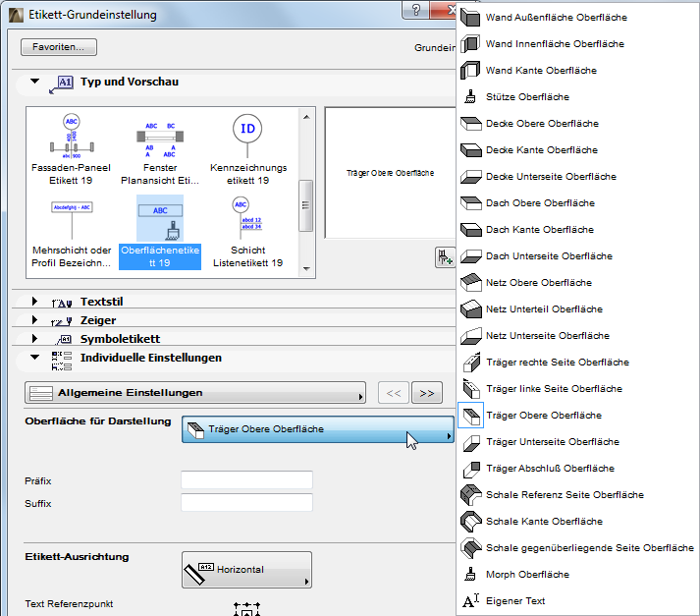Click the Schale gegenüberliegende Seite Oberfläche icon
This screenshot has height=616, width=700.
[470, 548]
